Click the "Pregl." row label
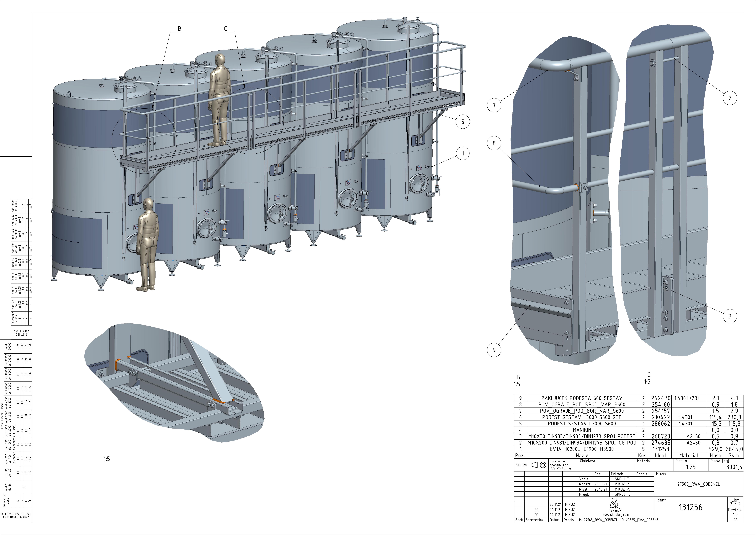 [584, 494]
